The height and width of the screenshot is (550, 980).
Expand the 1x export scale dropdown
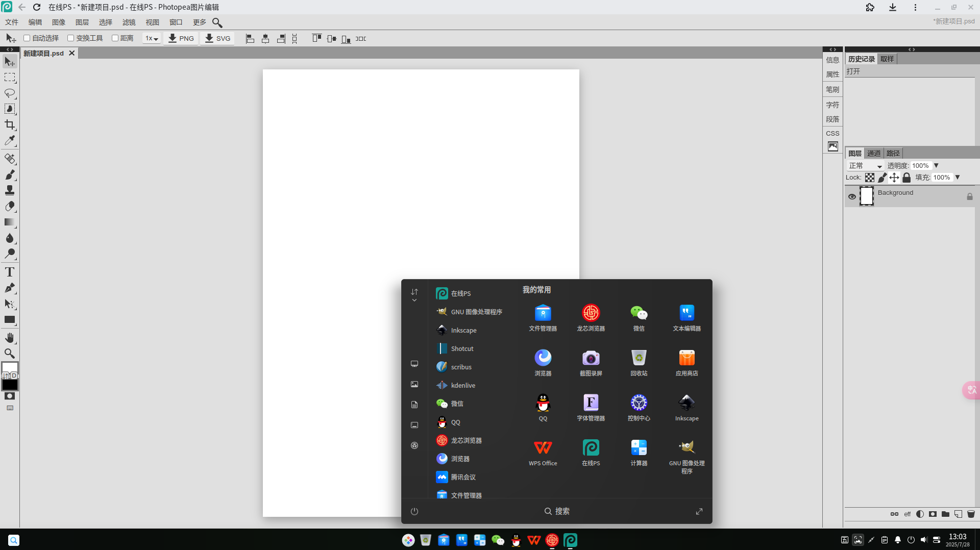[x=152, y=38]
